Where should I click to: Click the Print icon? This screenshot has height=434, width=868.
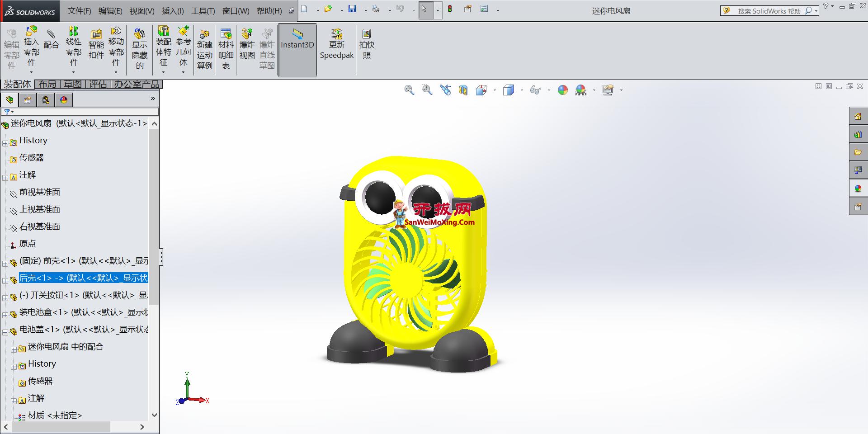tap(376, 9)
